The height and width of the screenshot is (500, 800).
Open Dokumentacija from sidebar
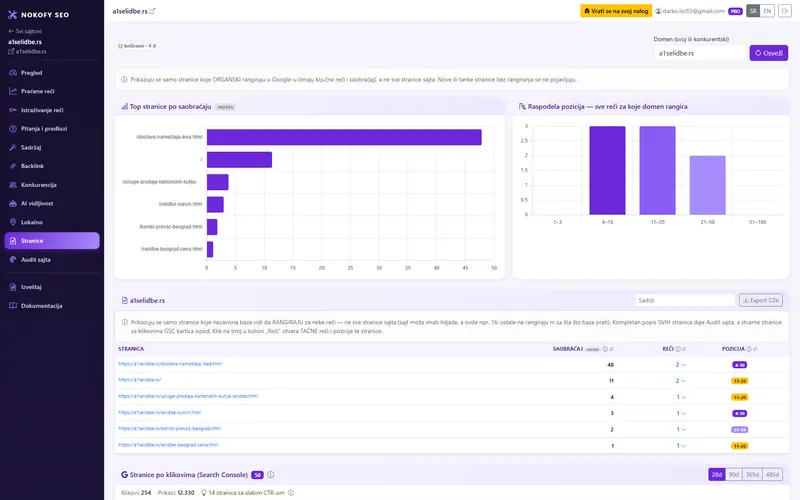coord(52,306)
